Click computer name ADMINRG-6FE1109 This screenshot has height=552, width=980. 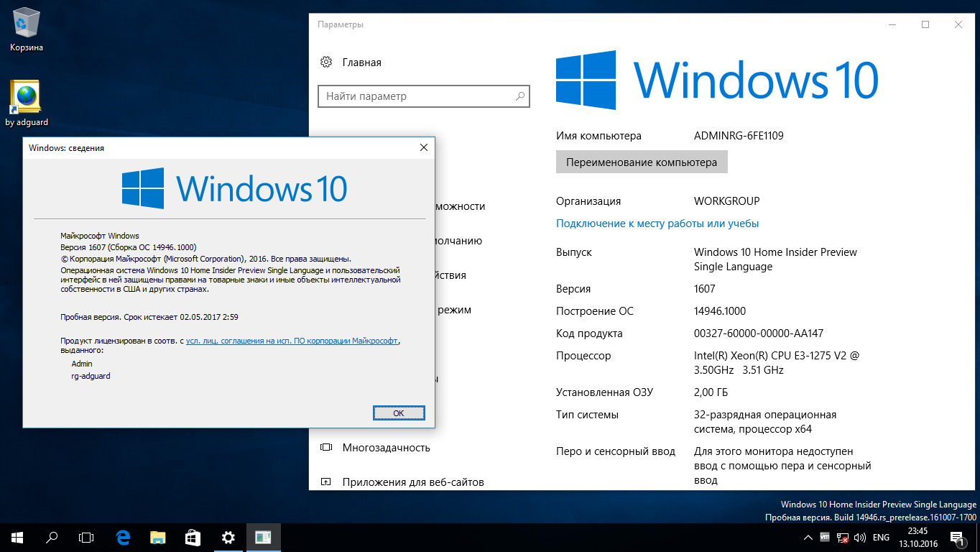click(739, 135)
